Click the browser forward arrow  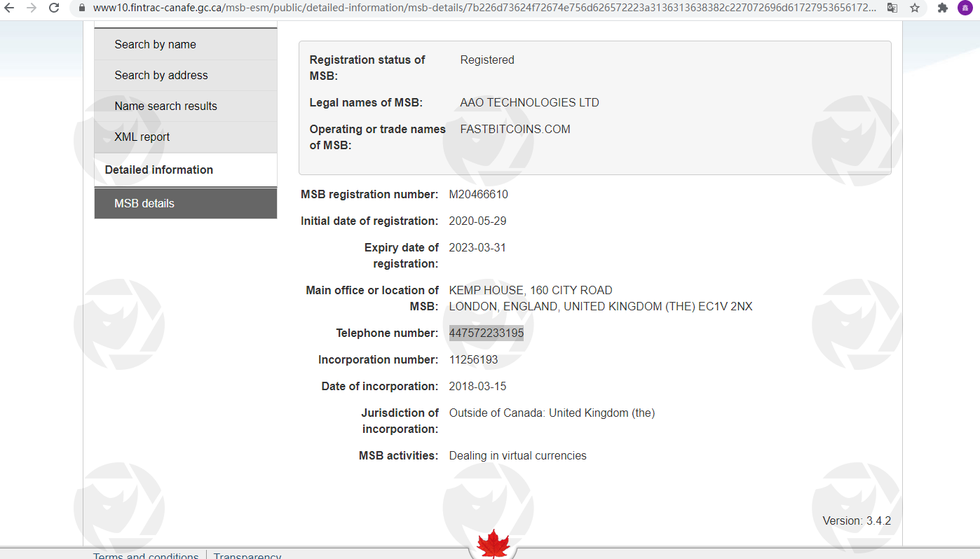[x=32, y=8]
